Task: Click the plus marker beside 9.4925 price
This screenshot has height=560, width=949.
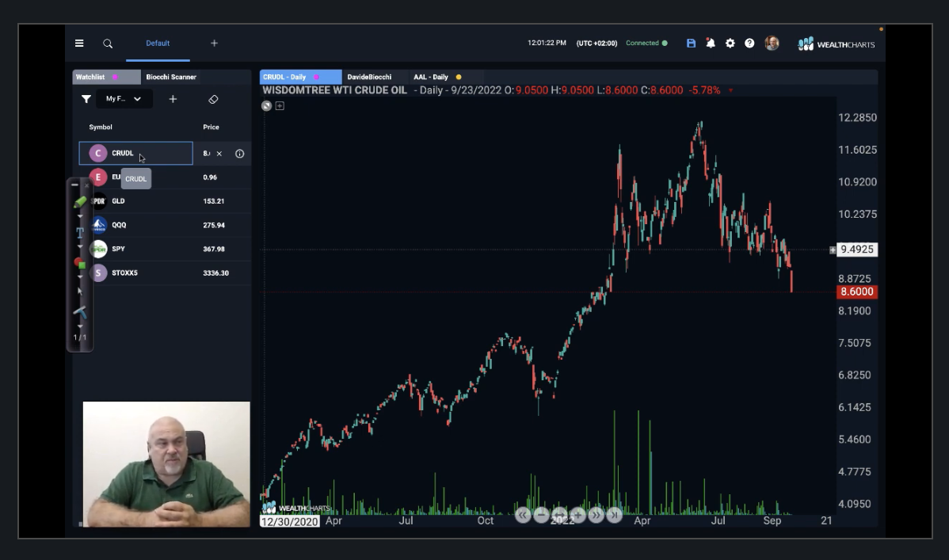Action: 833,250
